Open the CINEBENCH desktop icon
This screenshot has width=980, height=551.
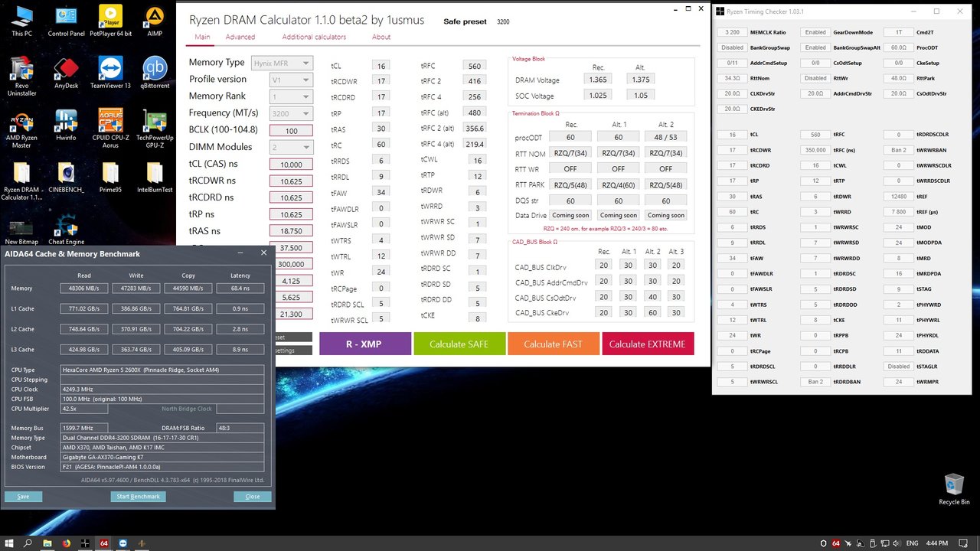pyautogui.click(x=67, y=177)
